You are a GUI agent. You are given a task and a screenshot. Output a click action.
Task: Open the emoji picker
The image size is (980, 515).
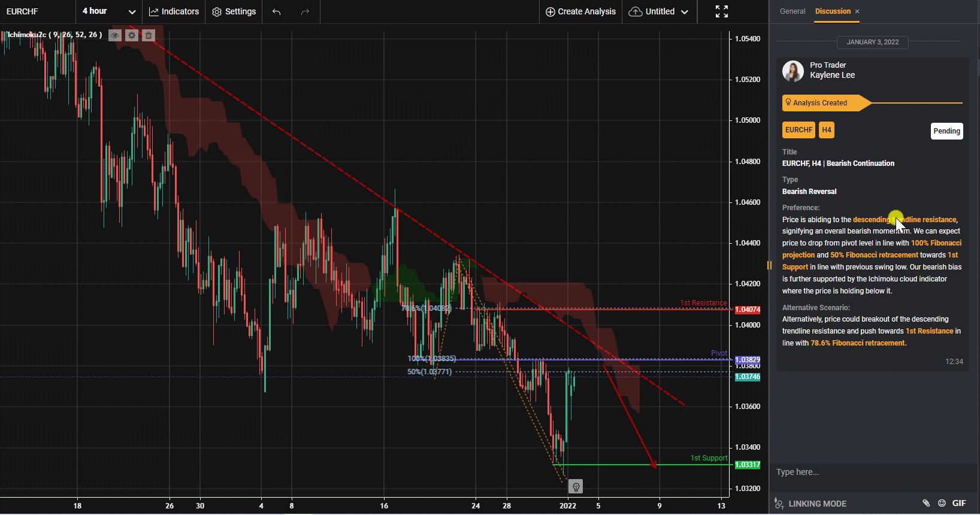pyautogui.click(x=942, y=503)
